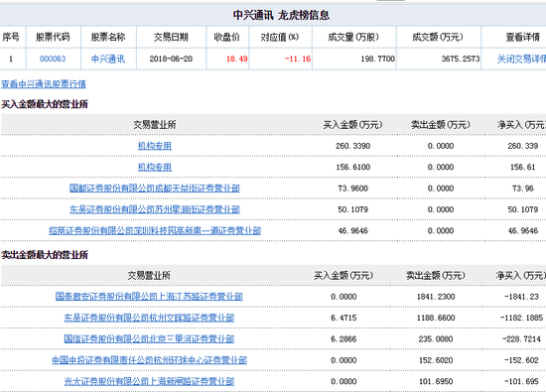Select buy amount 156.6100 value
The width and height of the screenshot is (546, 392).
tap(352, 167)
